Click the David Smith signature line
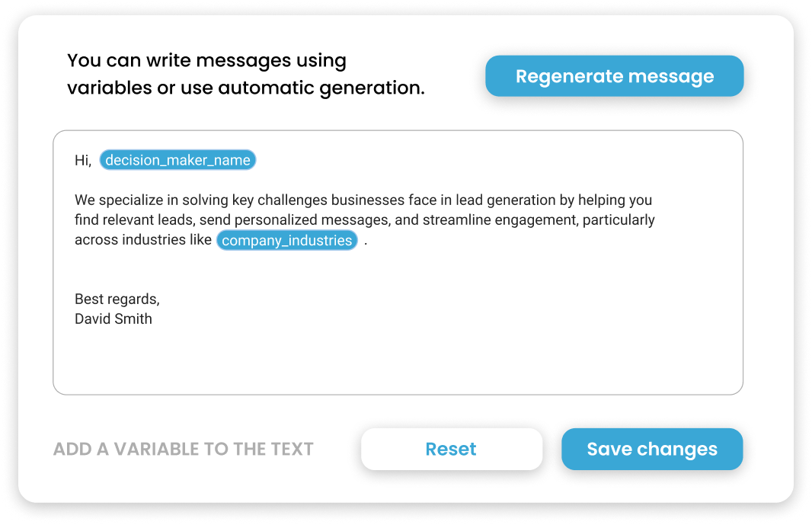Image resolution: width=812 pixels, height=525 pixels. (x=113, y=319)
